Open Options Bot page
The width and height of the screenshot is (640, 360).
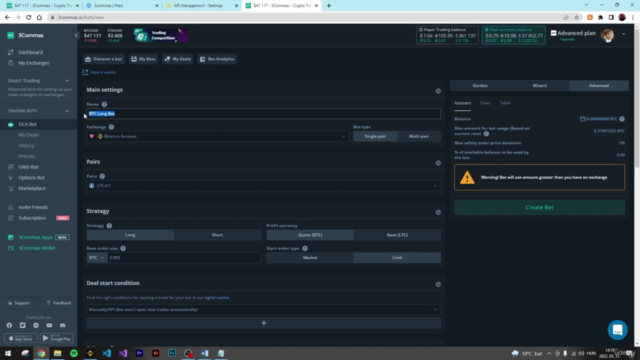[x=31, y=178]
